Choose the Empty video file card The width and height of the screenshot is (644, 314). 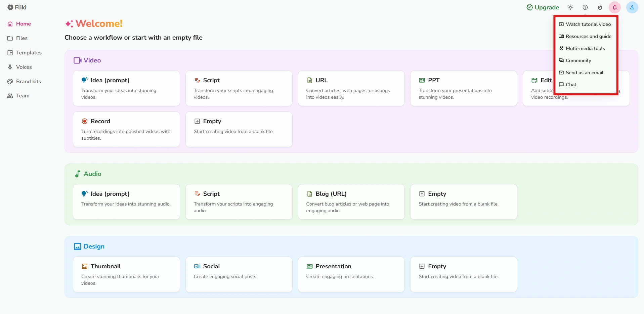coord(239,129)
